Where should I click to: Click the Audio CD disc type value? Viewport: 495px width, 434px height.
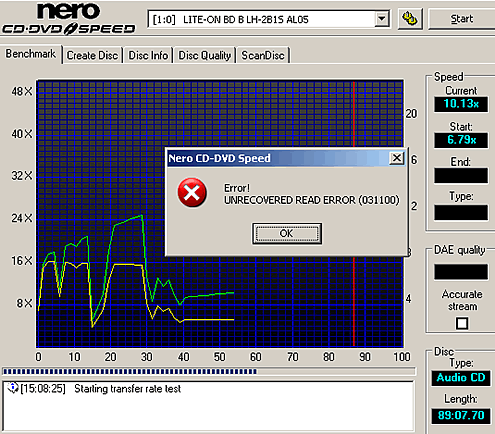pos(461,378)
